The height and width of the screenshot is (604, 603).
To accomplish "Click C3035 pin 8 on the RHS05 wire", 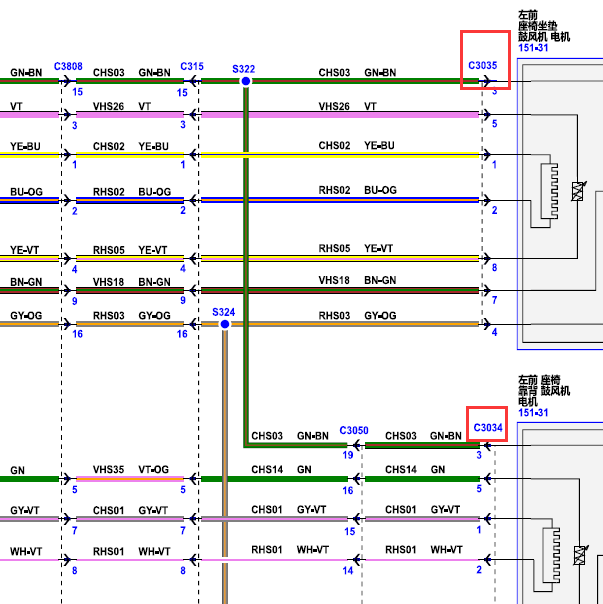I will tap(494, 268).
